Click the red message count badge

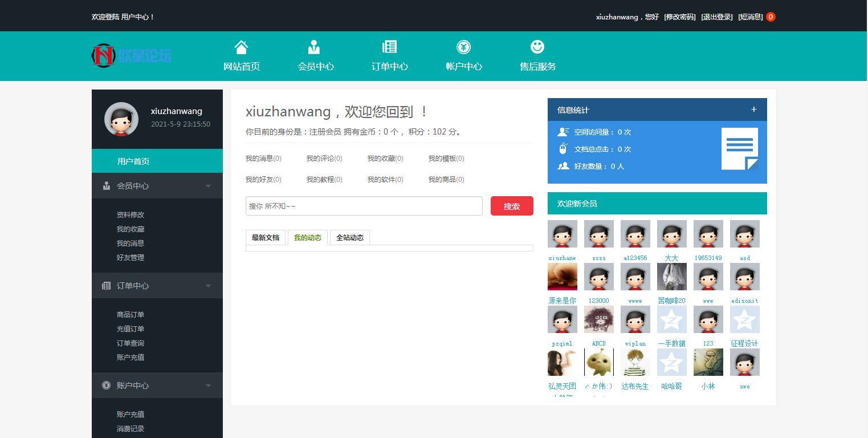coord(771,17)
